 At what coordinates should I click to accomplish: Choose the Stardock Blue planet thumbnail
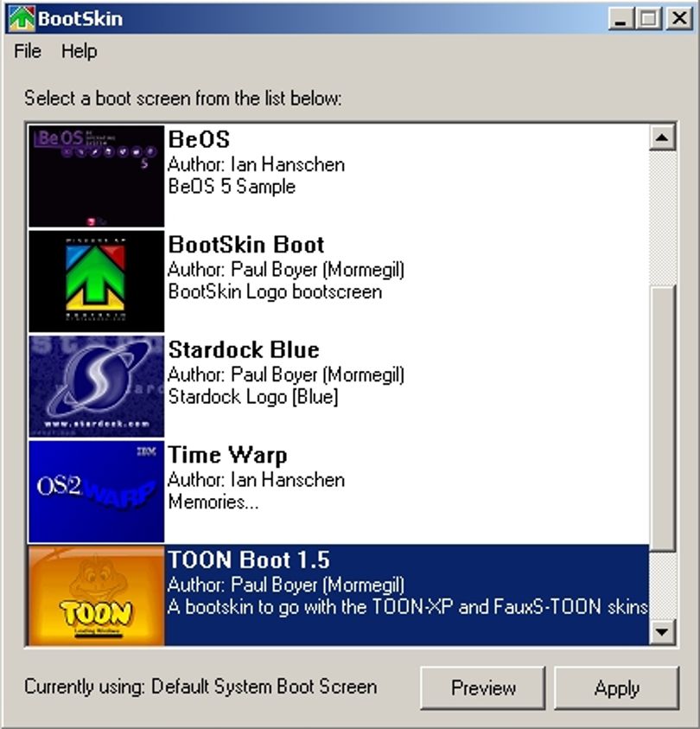point(96,387)
